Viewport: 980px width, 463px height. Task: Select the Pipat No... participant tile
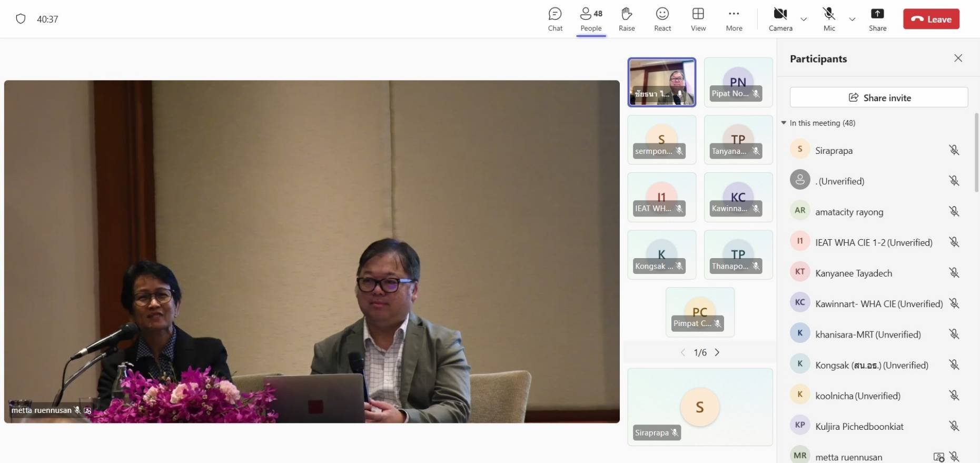738,82
